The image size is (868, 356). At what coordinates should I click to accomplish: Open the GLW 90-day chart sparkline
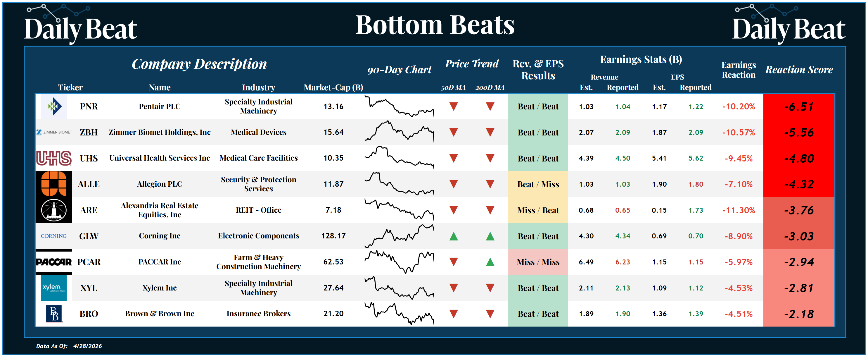point(399,236)
